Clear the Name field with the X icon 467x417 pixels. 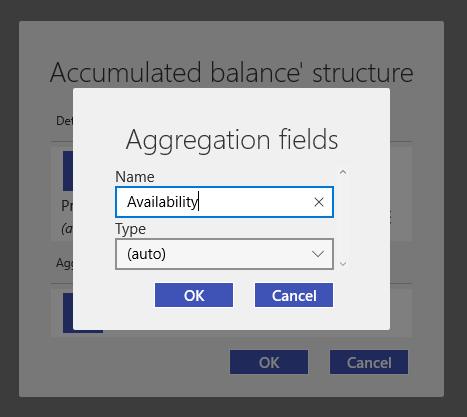[x=319, y=202]
